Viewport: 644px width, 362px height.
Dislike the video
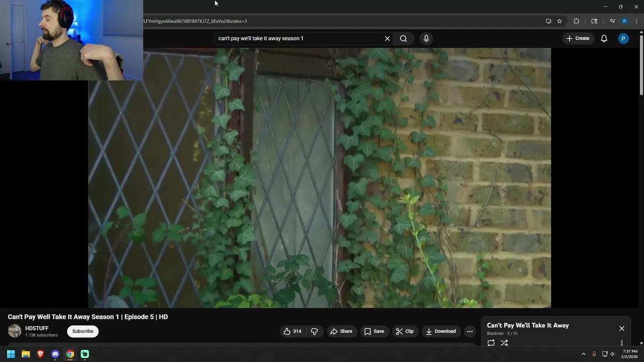click(314, 331)
